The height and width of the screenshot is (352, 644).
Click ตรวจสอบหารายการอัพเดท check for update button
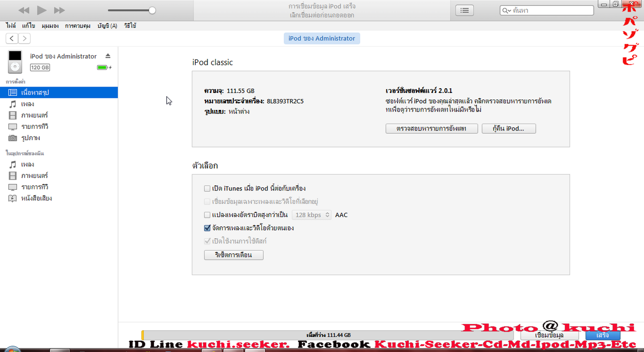coord(431,128)
